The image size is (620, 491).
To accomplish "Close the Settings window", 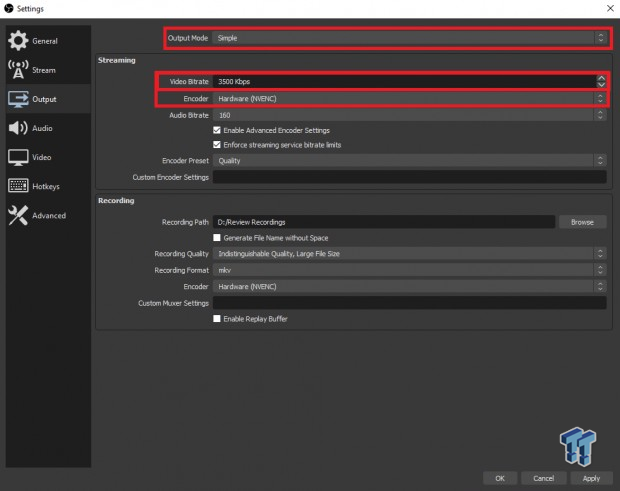I will [610, 8].
